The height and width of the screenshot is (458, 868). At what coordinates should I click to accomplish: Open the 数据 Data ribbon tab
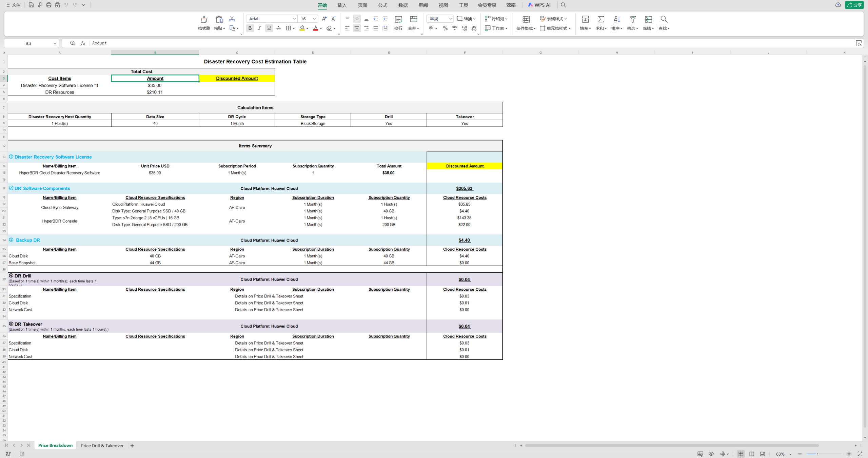pos(403,5)
